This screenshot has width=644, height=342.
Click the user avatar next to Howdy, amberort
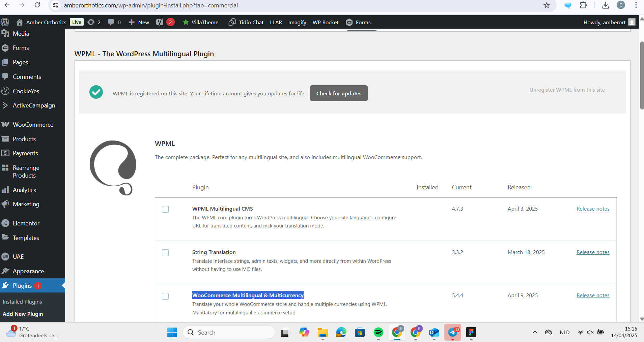632,22
